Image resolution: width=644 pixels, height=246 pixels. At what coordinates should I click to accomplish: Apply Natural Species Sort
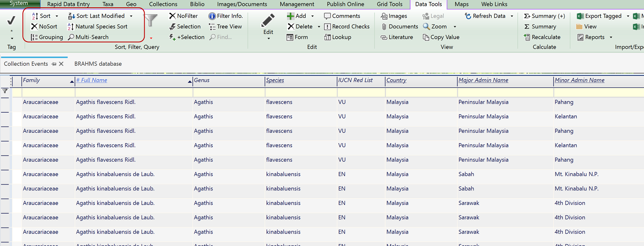tap(98, 26)
